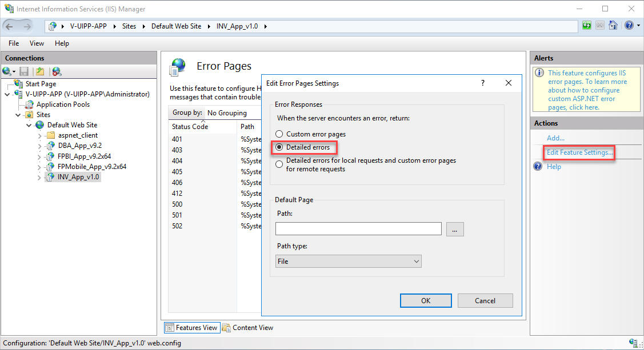Open the Help menu
This screenshot has width=644, height=350.
(62, 43)
